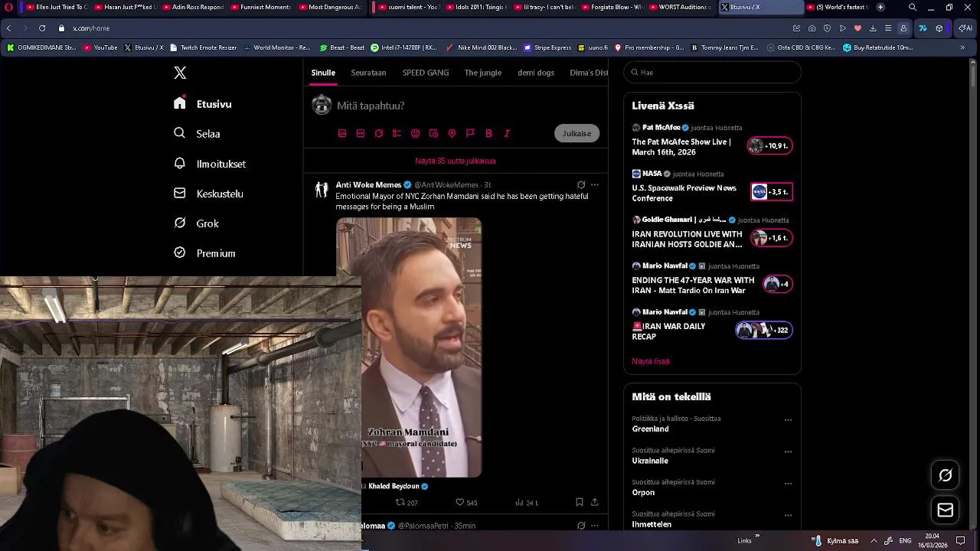
Task: Open the Greenland trending topic
Action: click(650, 429)
